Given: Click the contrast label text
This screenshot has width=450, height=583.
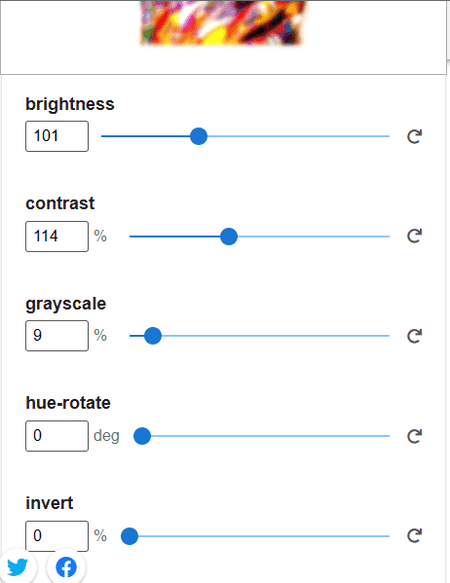Looking at the screenshot, I should pyautogui.click(x=60, y=203).
